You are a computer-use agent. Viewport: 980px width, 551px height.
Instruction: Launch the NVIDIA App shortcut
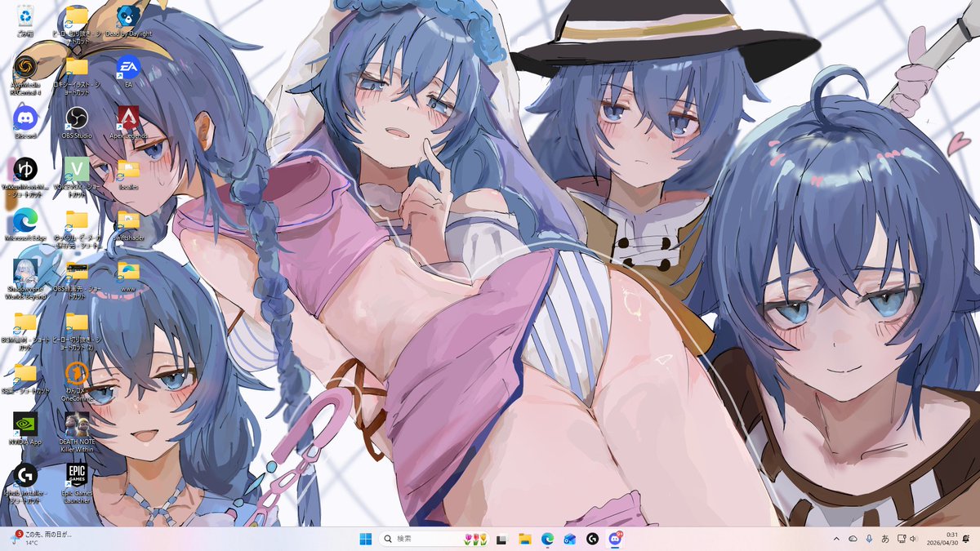pos(25,427)
